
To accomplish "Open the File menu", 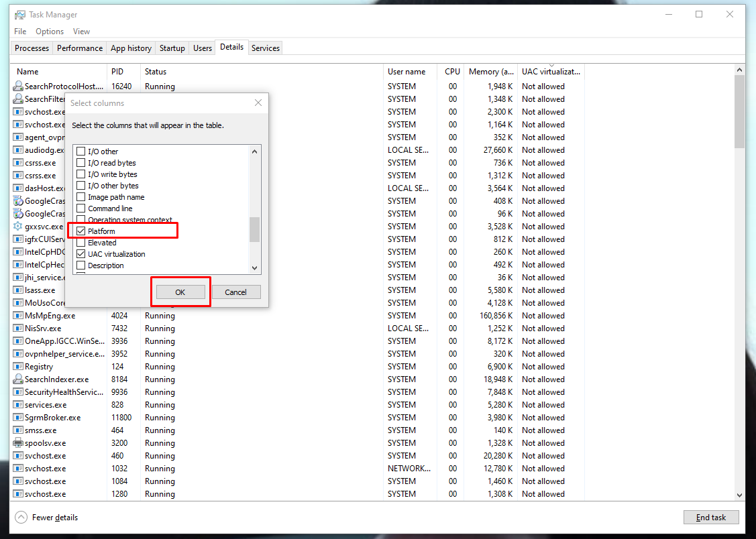I will [20, 32].
